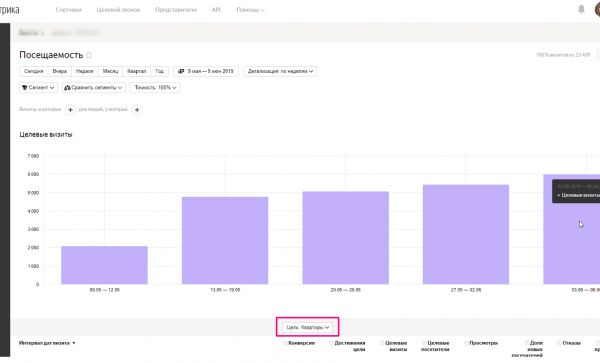Select the Неделя period

point(85,71)
